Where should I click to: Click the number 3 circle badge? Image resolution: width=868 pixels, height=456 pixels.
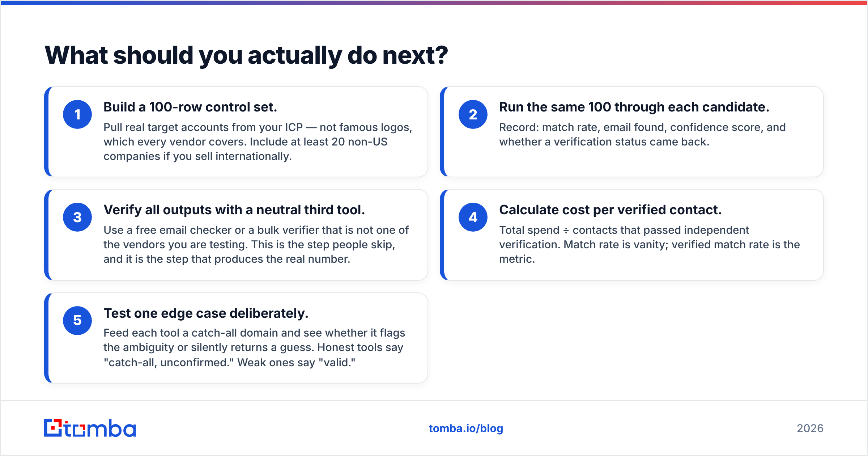coord(77,217)
